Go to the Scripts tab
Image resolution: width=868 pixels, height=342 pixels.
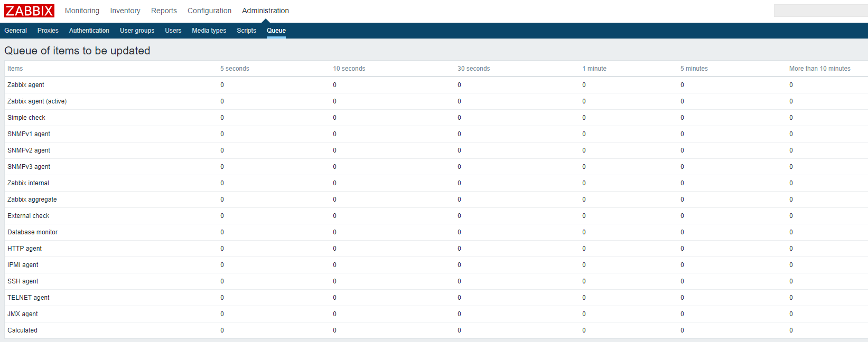coord(246,31)
